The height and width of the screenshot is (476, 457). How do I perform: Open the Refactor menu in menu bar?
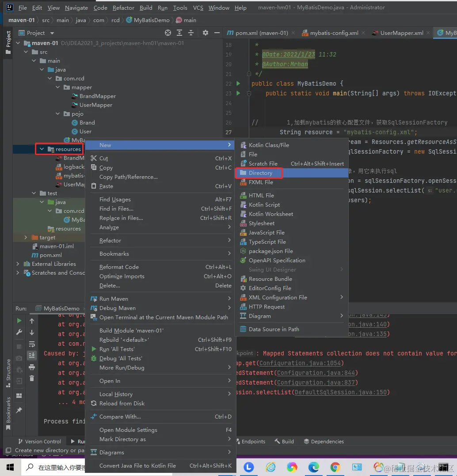point(123,8)
